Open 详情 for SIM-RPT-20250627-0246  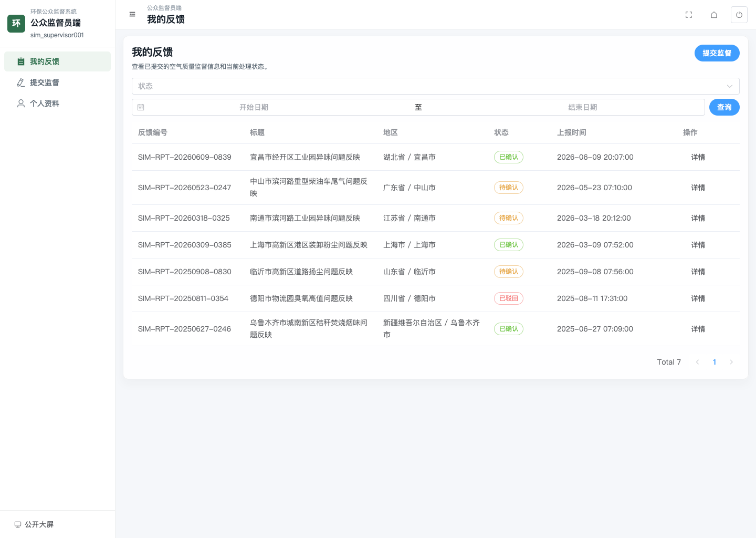[698, 329]
